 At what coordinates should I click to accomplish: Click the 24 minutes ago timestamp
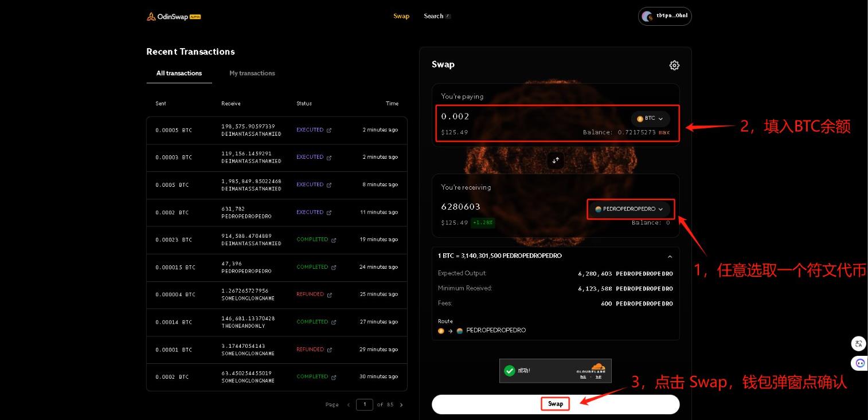379,267
